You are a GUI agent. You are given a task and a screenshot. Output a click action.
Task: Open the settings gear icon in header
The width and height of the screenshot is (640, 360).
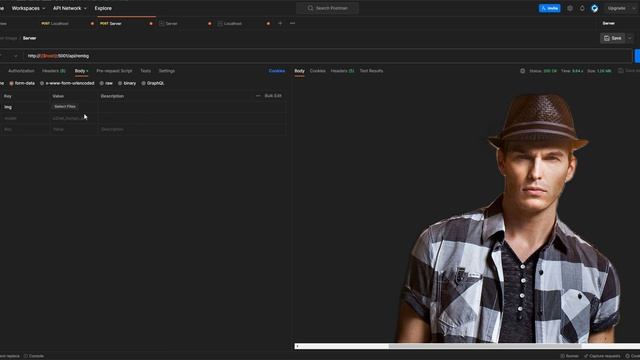(x=570, y=8)
